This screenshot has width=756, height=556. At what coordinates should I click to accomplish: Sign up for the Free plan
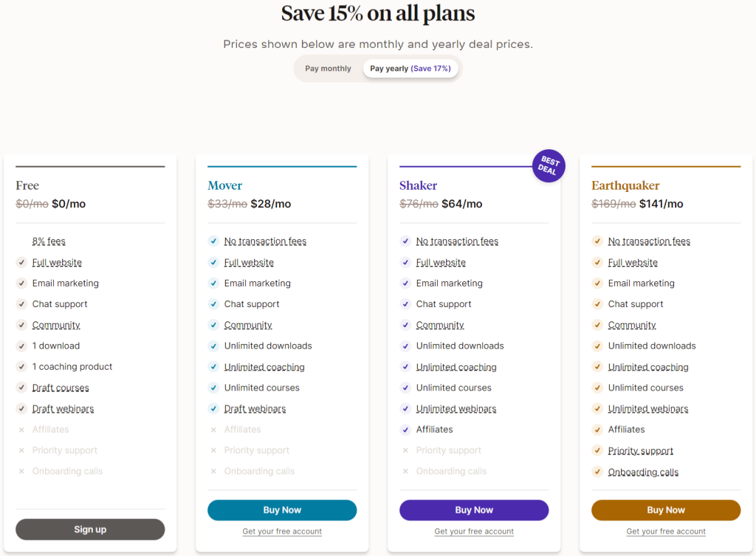(90, 529)
